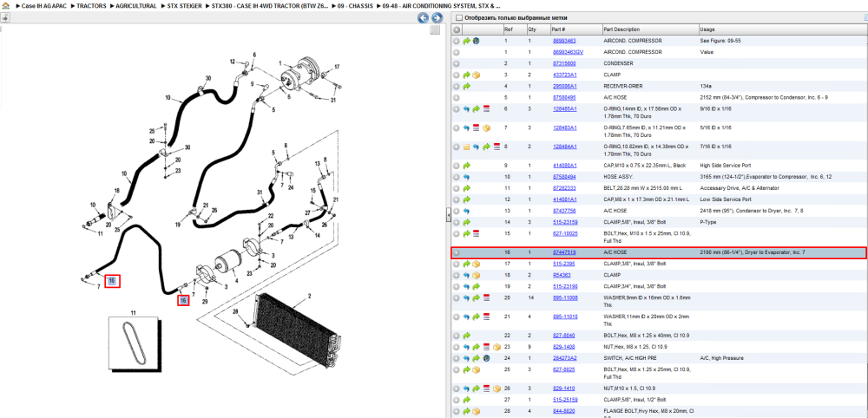Open part number link 86993463
The image size is (868, 418).
point(564,41)
